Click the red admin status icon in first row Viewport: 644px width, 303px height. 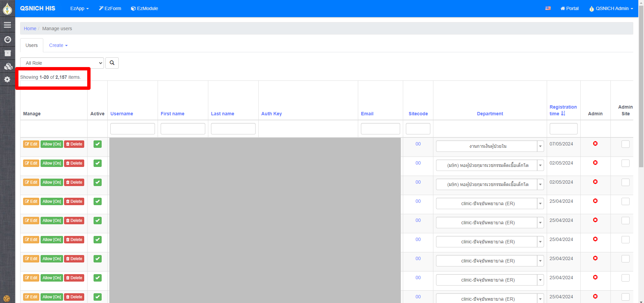click(595, 144)
